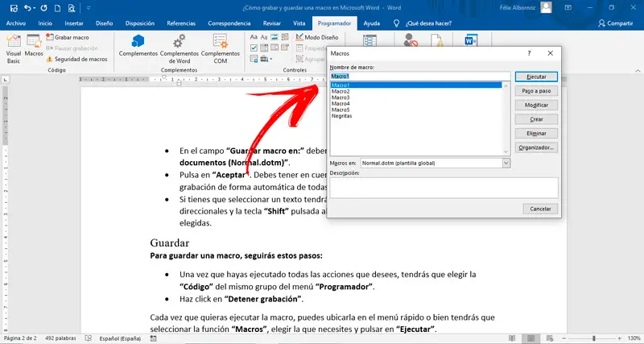This screenshot has width=644, height=344.
Task: Click the macro list scroll down arrow
Action: [506, 151]
